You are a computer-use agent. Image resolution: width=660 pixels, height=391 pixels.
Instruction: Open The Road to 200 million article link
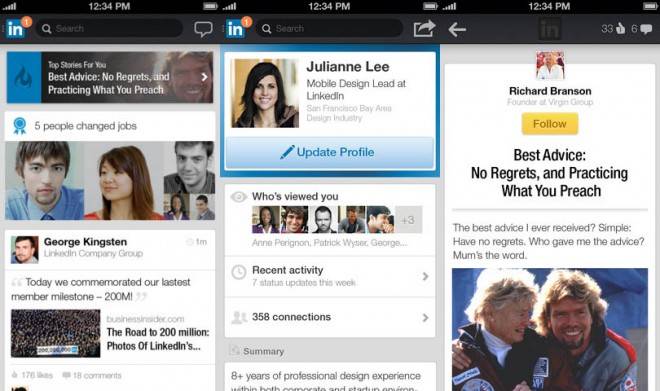tap(158, 339)
